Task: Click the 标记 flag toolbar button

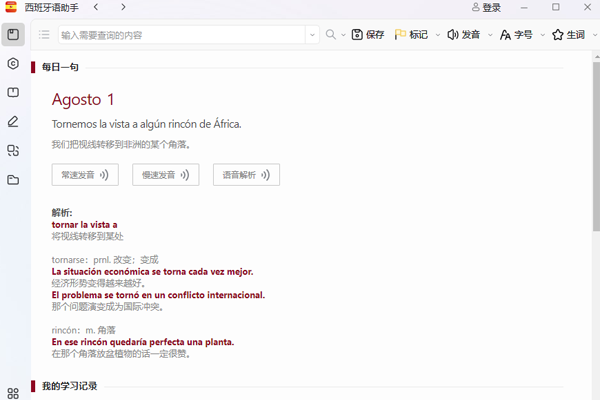Action: (411, 34)
